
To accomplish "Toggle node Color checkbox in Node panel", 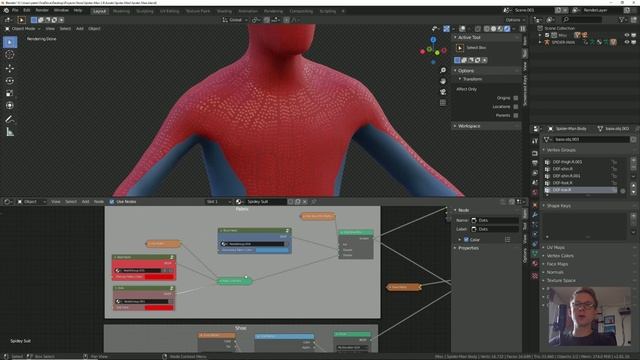I will click(466, 240).
